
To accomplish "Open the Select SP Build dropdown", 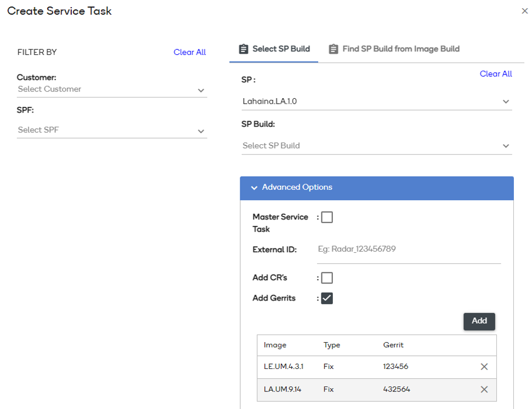I will [x=376, y=146].
